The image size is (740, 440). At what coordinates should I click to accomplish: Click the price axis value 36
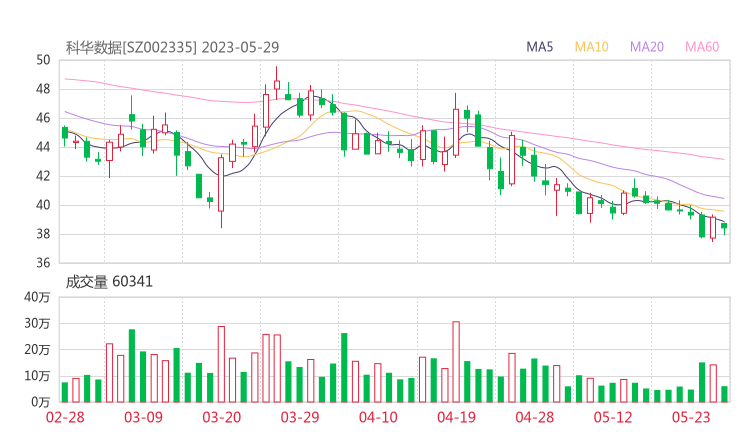pos(43,262)
